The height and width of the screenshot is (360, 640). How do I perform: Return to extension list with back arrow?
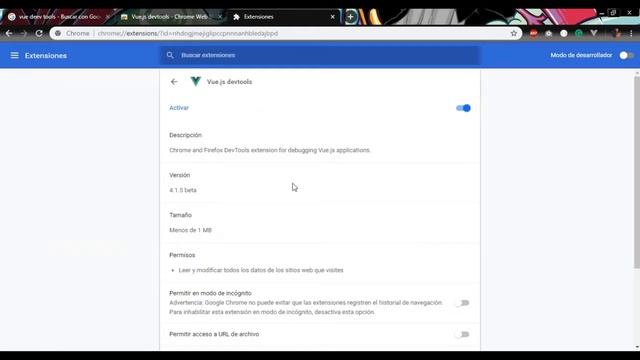174,82
